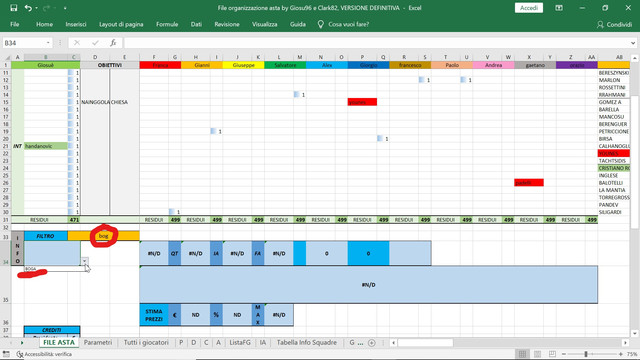This screenshot has width=640, height=360.
Task: Click the STIMA PREZZI cell
Action: click(154, 315)
